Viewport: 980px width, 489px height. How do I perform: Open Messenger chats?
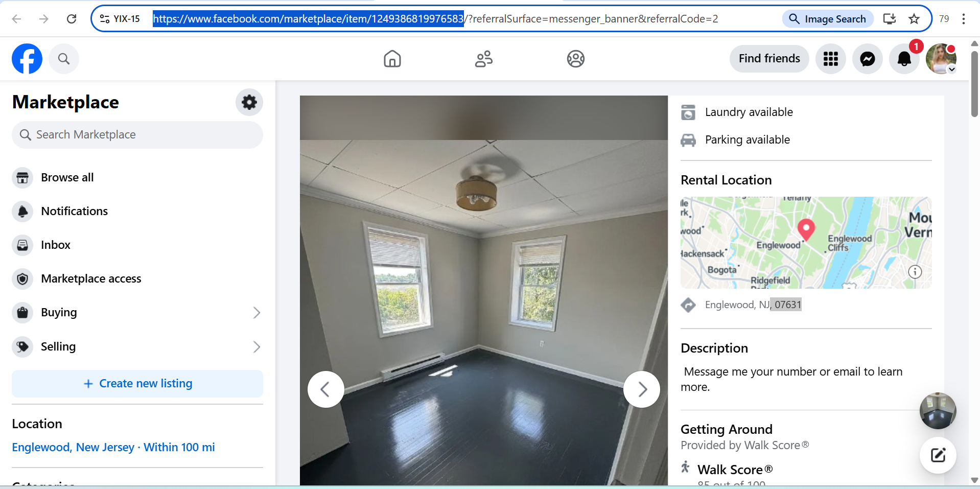click(x=868, y=59)
